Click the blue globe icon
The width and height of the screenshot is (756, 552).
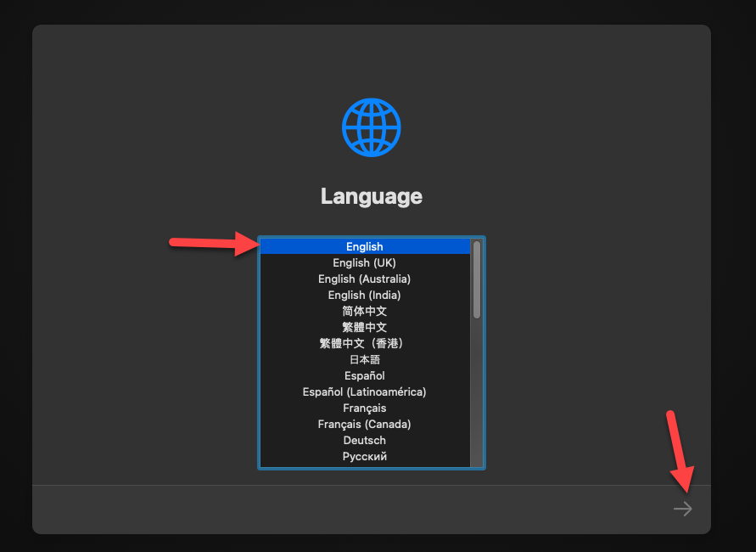coord(371,127)
